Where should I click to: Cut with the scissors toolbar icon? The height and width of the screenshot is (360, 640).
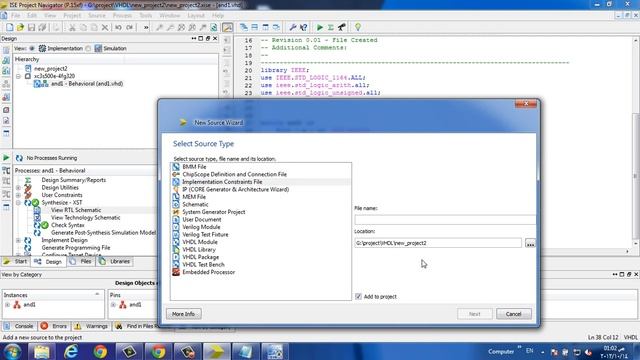(x=72, y=27)
